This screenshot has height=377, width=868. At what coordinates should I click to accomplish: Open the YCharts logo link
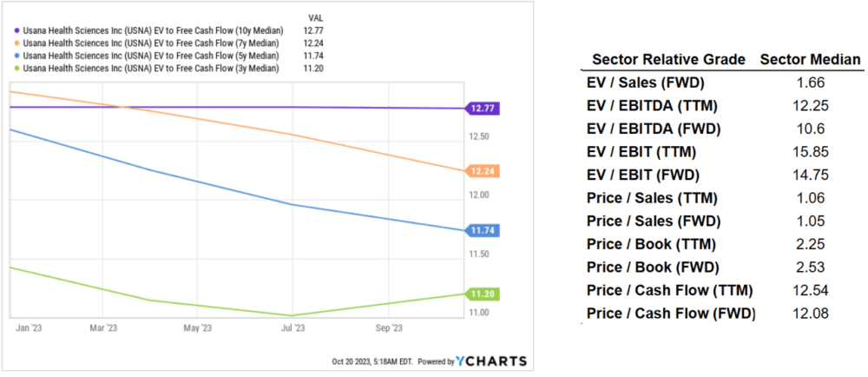[491, 361]
